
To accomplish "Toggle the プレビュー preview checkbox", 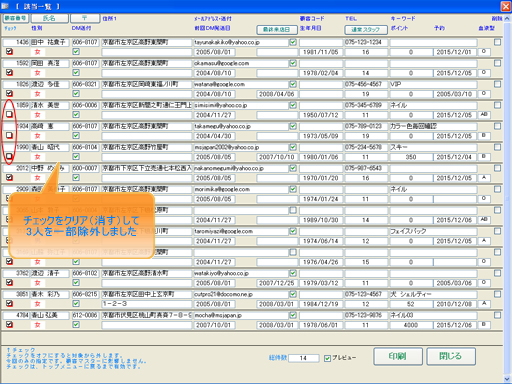I will (x=327, y=358).
